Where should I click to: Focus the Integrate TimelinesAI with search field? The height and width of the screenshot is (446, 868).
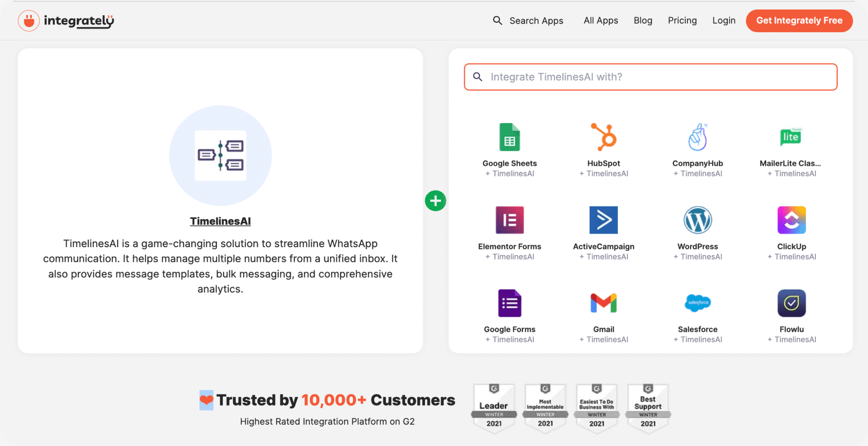coord(650,77)
